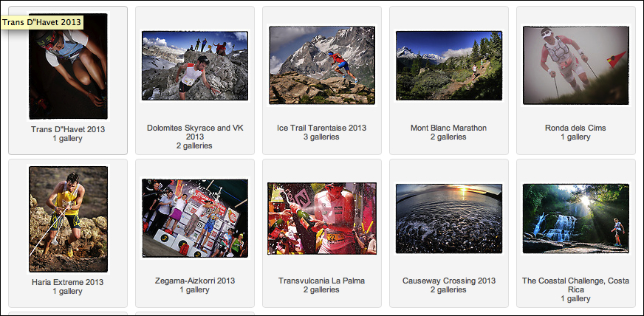644x316 pixels.
Task: View the Ronda dels Cims photo
Action: (576, 66)
